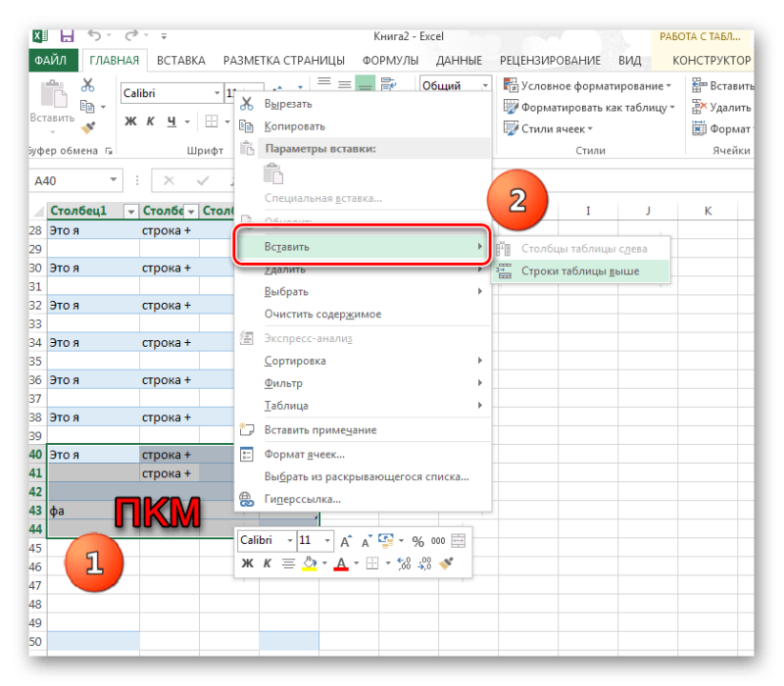Choose Вырезать in context menu
Viewport: 784px width, 686px height.
click(364, 104)
